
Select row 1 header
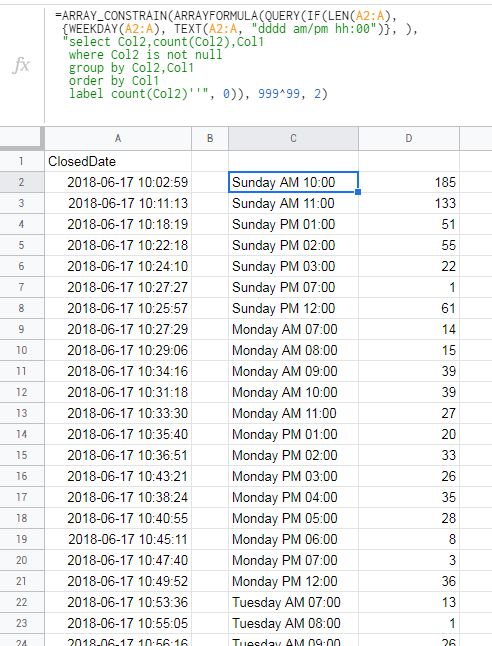[21, 161]
